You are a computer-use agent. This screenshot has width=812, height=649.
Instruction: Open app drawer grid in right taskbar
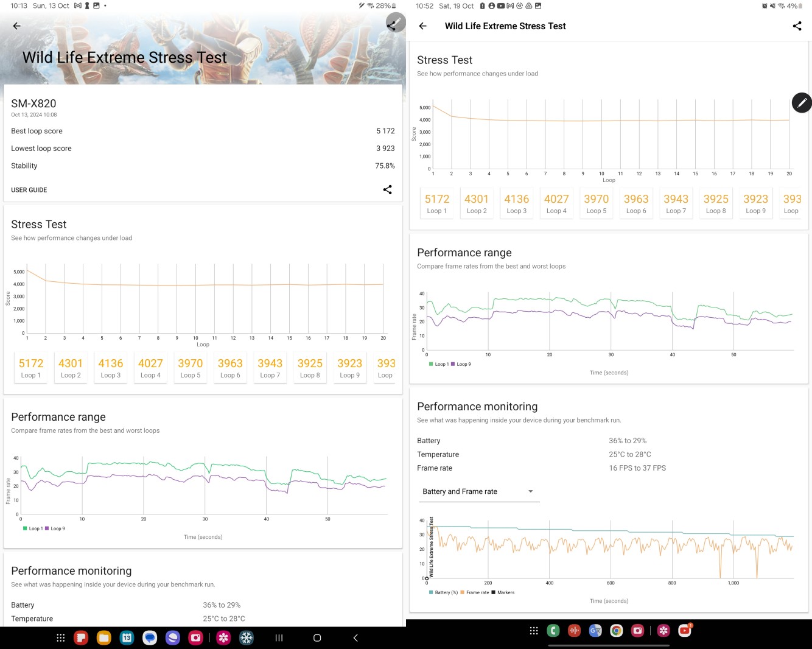pyautogui.click(x=534, y=631)
